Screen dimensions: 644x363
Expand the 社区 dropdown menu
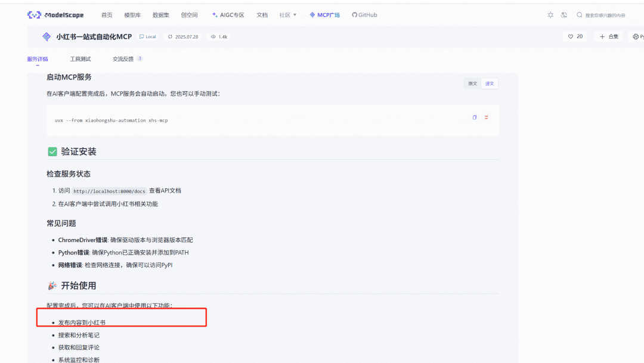click(x=287, y=15)
